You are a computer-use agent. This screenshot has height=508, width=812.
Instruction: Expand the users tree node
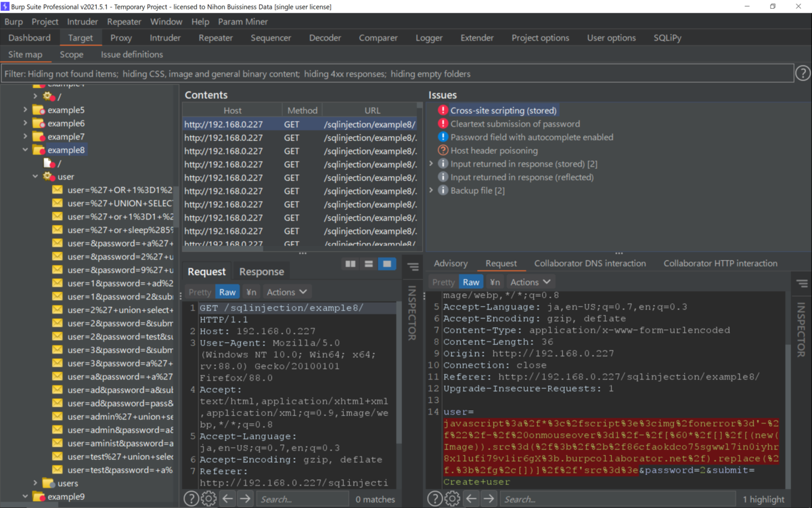tap(36, 483)
